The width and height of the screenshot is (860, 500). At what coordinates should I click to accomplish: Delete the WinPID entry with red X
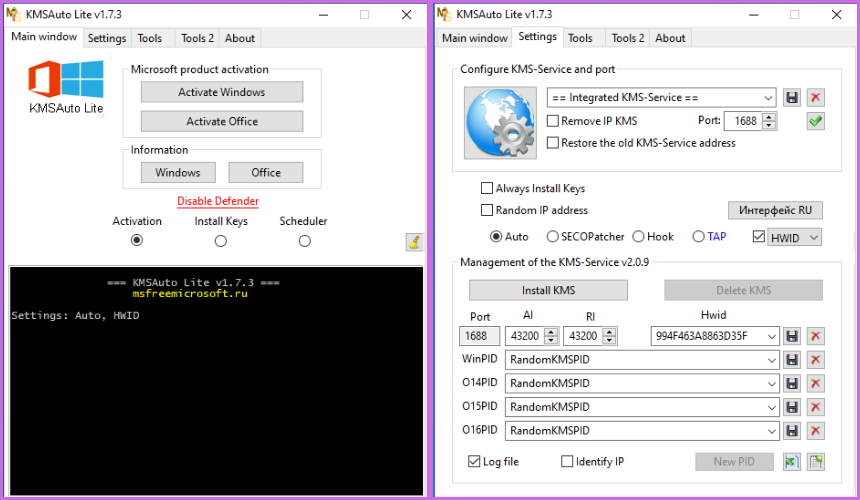pyautogui.click(x=816, y=360)
